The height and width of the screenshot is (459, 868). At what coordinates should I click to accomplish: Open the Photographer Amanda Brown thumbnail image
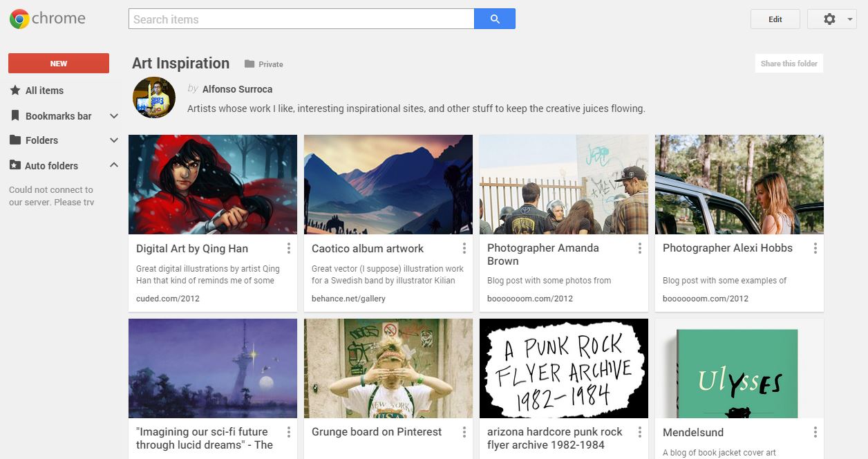(x=563, y=184)
